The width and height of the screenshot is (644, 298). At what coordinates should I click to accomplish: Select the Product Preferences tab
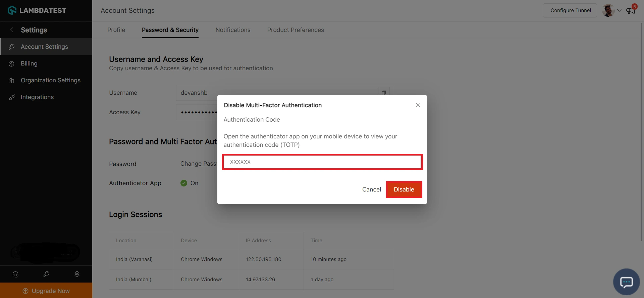296,30
